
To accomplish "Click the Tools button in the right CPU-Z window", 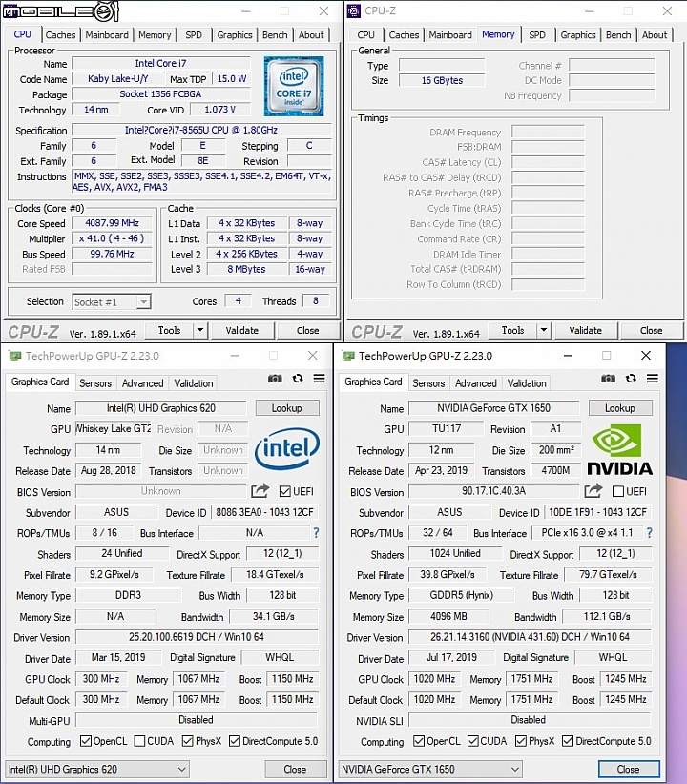I will [513, 330].
